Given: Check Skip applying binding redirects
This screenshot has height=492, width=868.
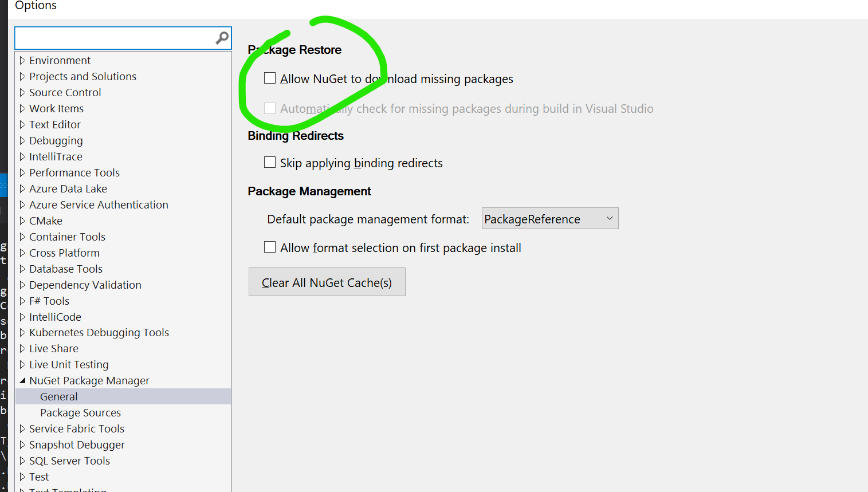Looking at the screenshot, I should [270, 162].
